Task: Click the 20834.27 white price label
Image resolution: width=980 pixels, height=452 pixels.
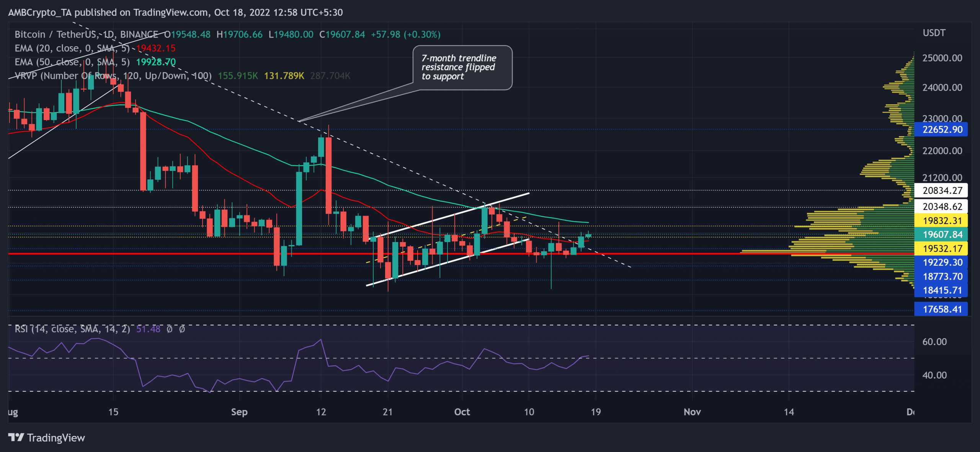Action: tap(941, 190)
